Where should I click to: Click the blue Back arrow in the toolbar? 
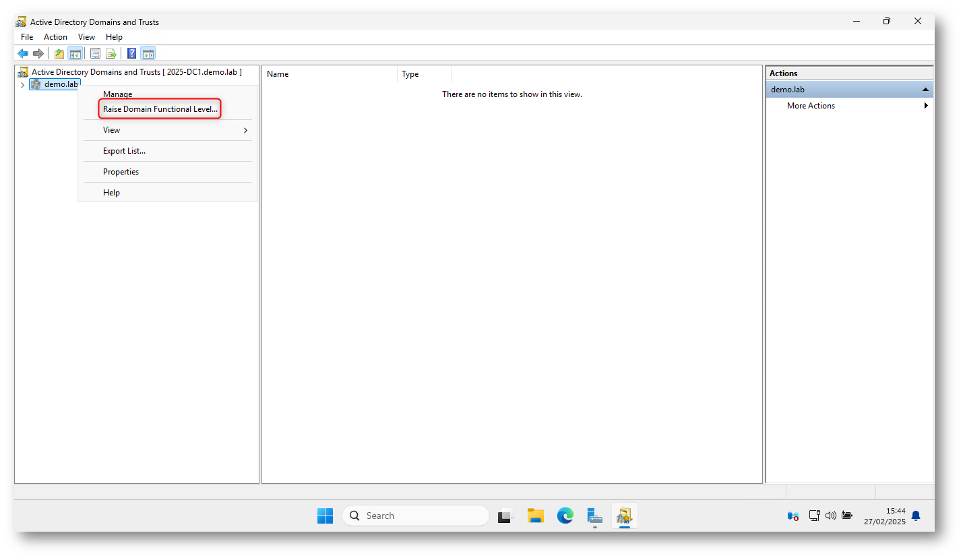click(23, 53)
